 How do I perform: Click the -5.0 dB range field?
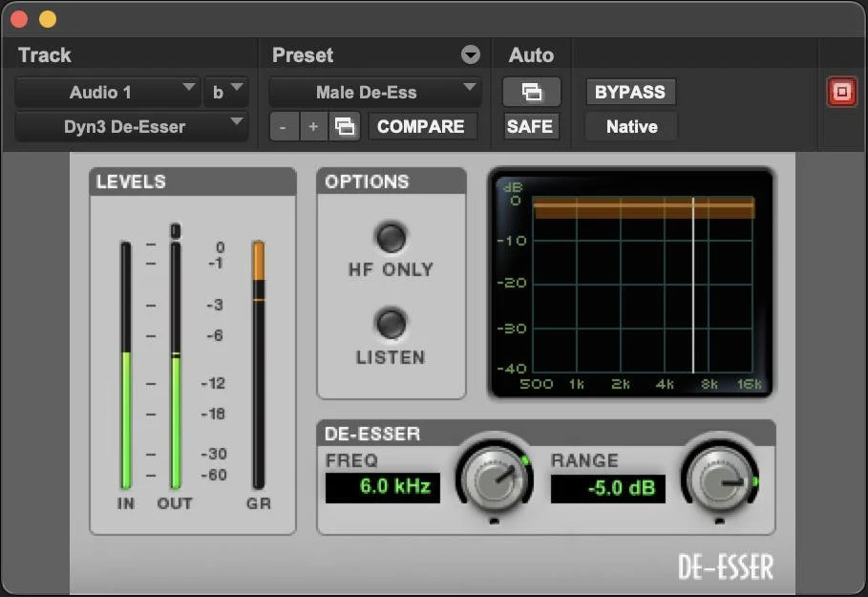608,488
